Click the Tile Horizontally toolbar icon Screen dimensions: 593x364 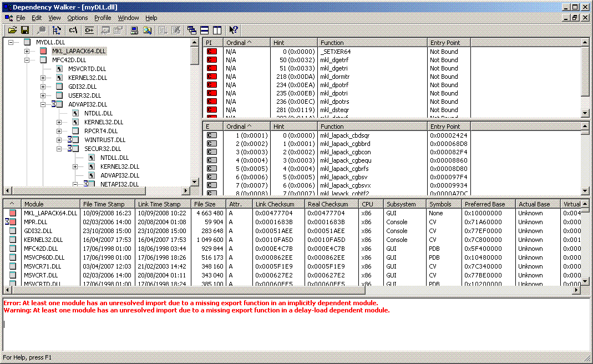coord(204,30)
